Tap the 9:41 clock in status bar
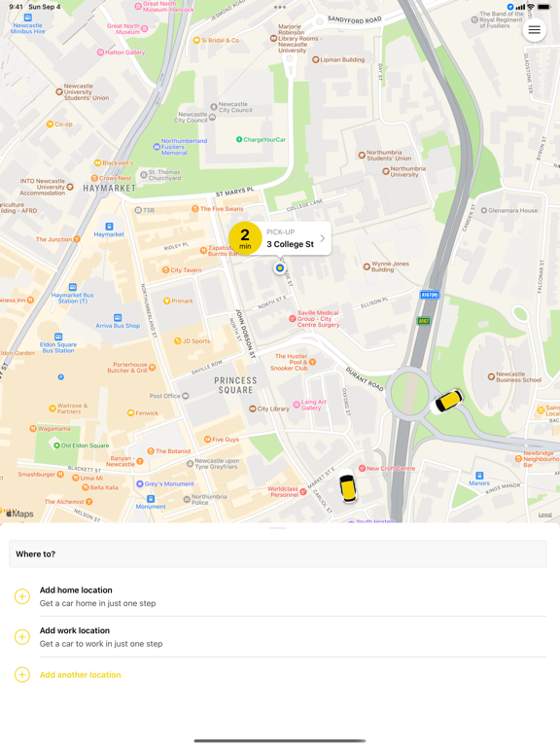The height and width of the screenshot is (747, 560). [16, 7]
